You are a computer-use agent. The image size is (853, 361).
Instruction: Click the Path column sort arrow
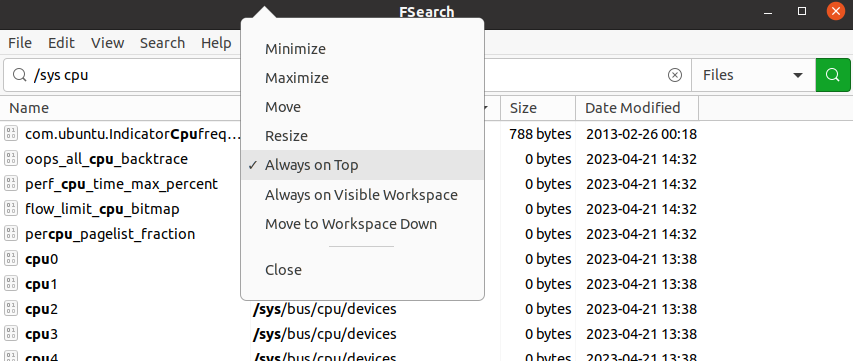pos(486,108)
